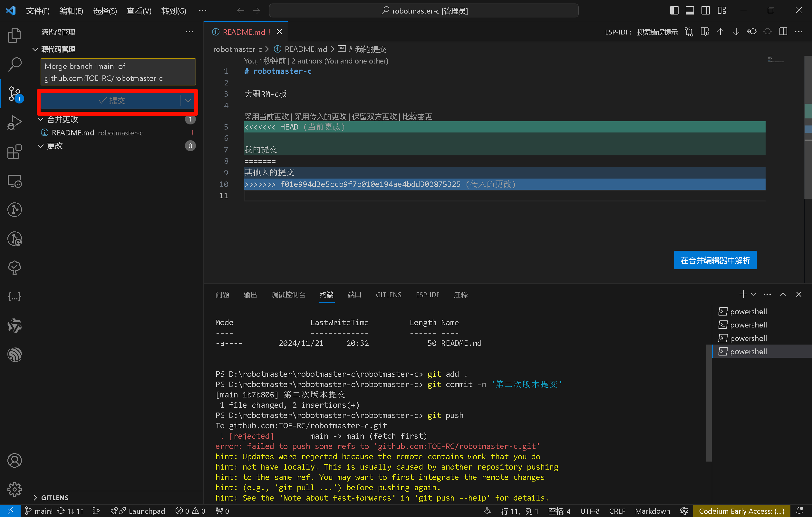Open commit button dropdown arrow
This screenshot has width=812, height=517.
point(188,101)
